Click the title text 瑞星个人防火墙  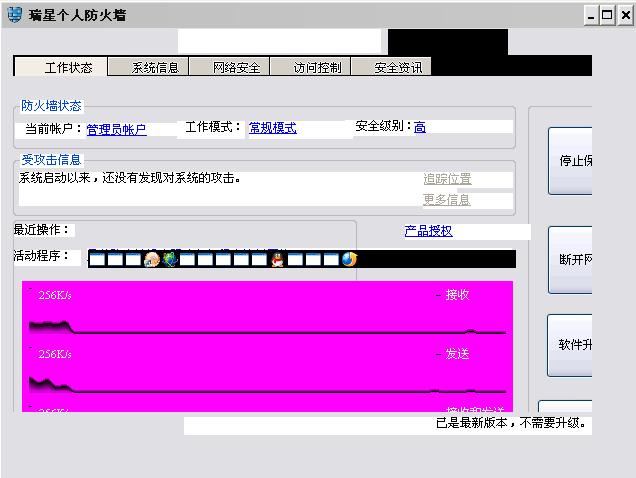[77, 15]
